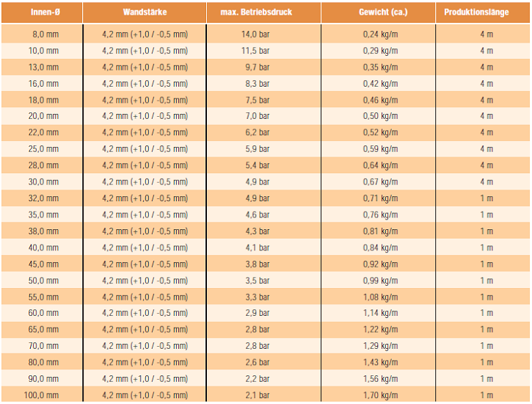This screenshot has height=404, width=532.
Task: Select the 8,3 bar pressure cell
Action: tap(258, 84)
